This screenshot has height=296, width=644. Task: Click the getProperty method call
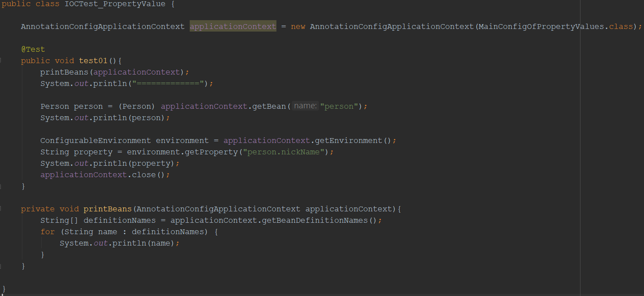point(211,152)
